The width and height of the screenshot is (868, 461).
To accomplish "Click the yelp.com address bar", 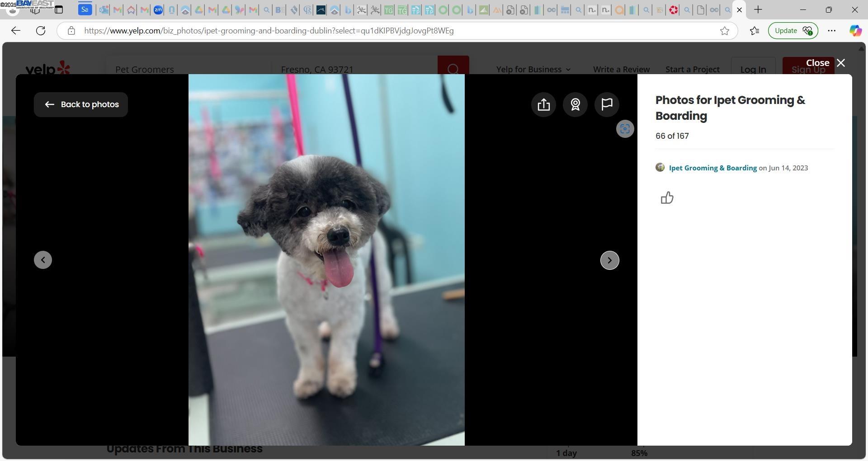I will [398, 31].
